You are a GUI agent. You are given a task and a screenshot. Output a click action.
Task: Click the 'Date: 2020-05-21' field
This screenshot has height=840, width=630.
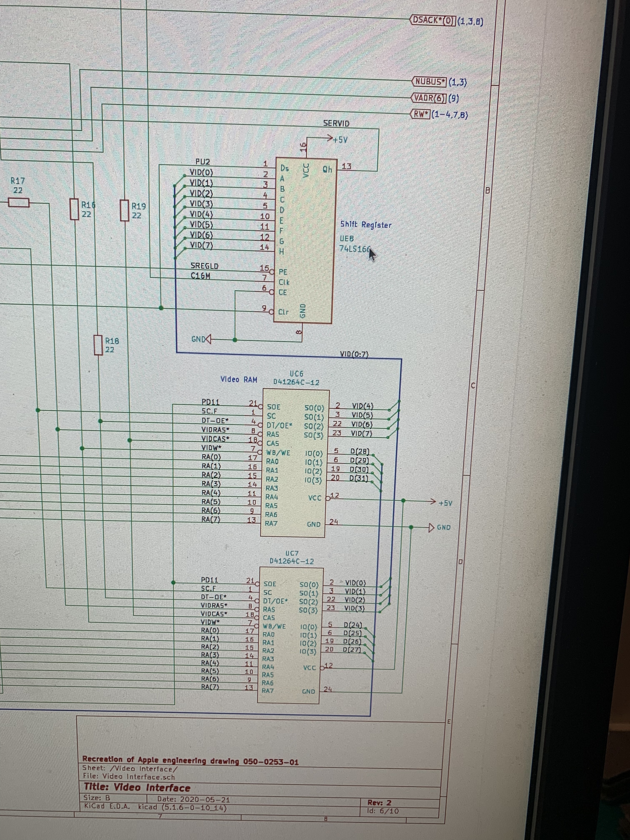[194, 799]
